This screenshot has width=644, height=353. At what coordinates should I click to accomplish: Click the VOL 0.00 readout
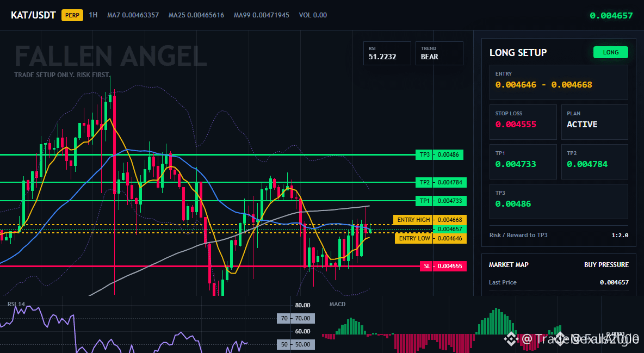(x=313, y=15)
